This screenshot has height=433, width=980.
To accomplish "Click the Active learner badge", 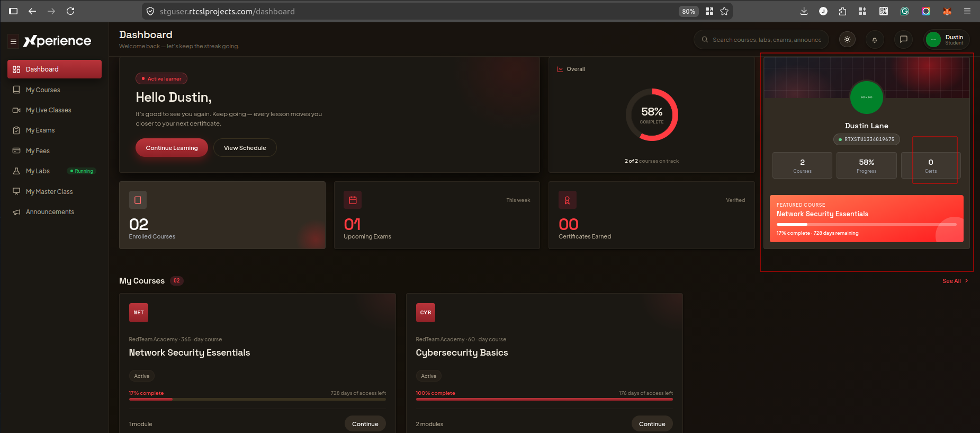I will tap(161, 78).
